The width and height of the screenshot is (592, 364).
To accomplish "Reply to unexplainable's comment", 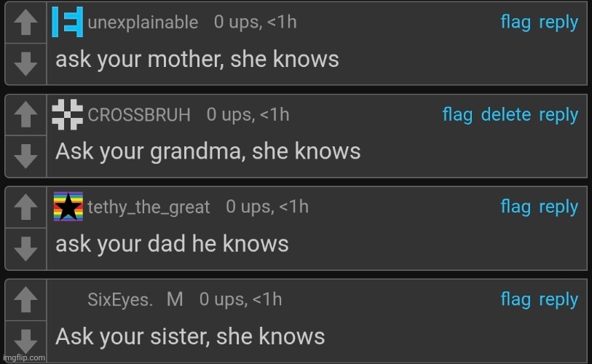I will click(x=559, y=23).
